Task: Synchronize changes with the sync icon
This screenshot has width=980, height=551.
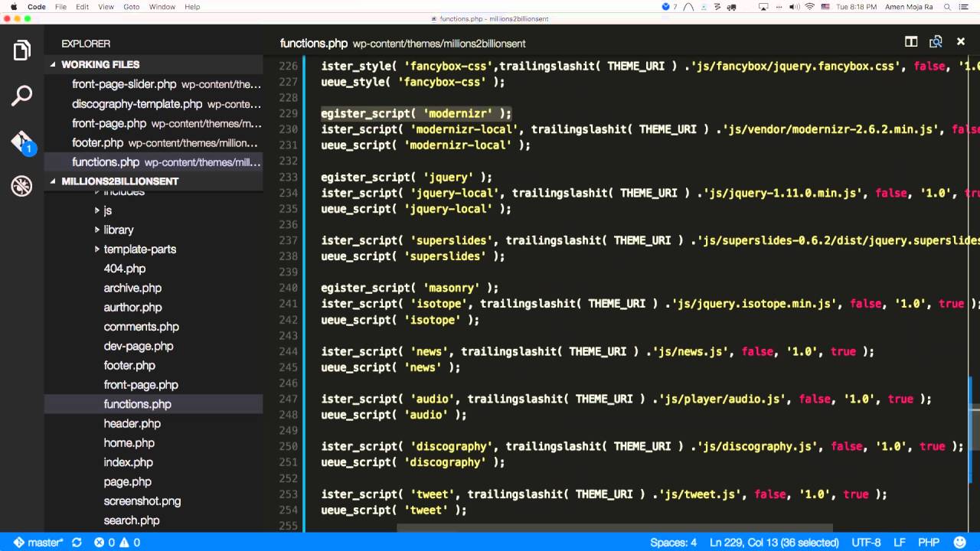Action: pos(77,543)
